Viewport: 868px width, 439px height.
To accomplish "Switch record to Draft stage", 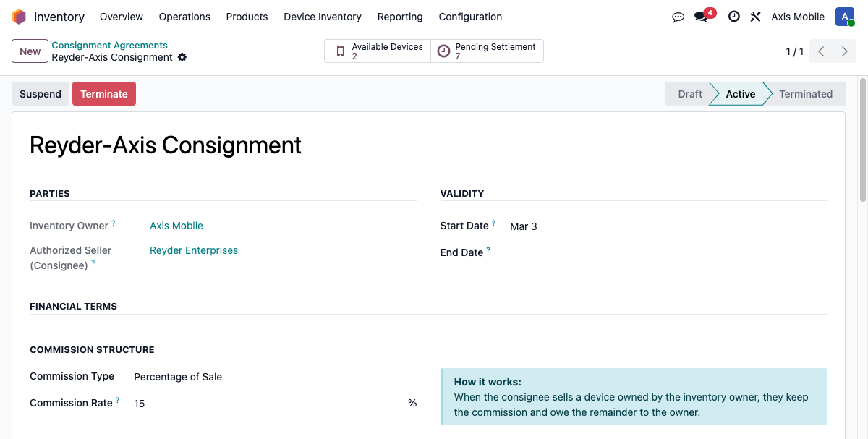I will pos(689,93).
